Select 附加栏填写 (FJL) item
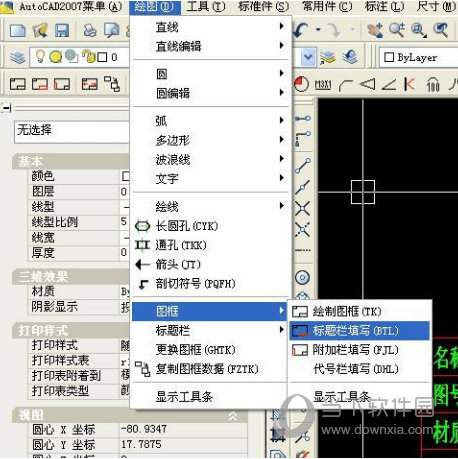Image resolution: width=458 pixels, height=459 pixels. 360,350
